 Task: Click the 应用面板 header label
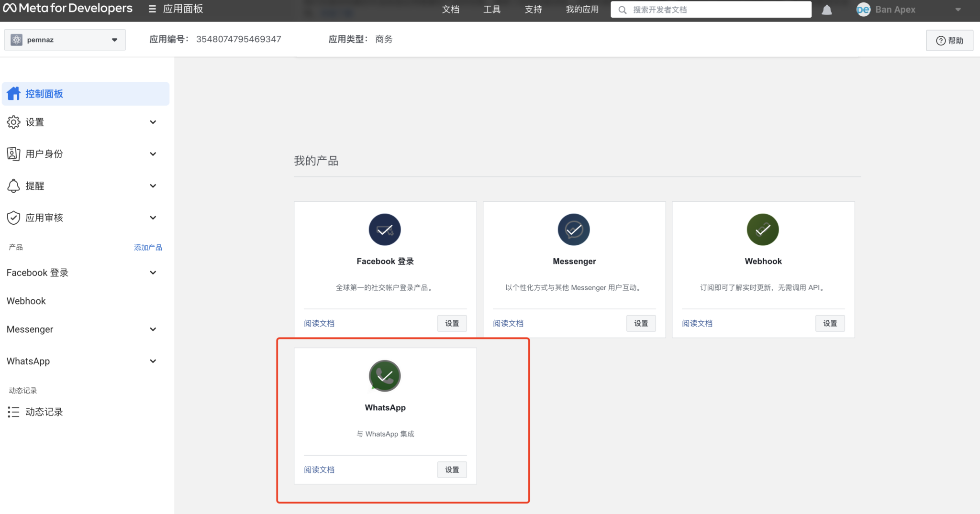click(x=183, y=9)
